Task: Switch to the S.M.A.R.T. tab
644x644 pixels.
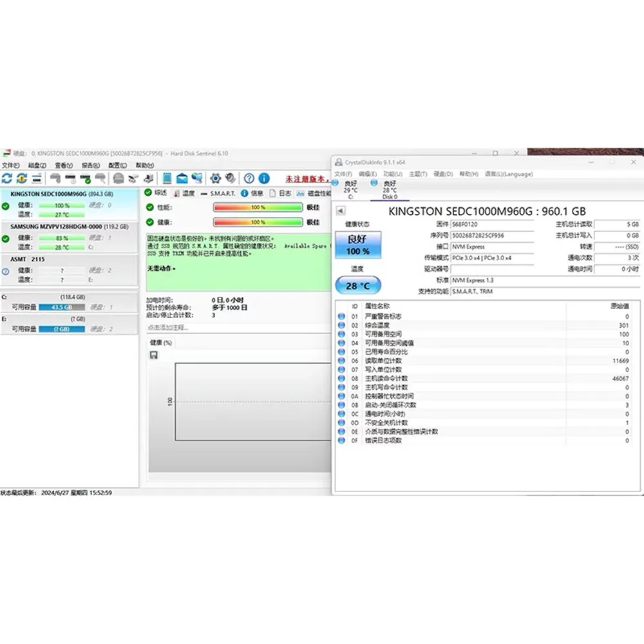Action: 218,193
